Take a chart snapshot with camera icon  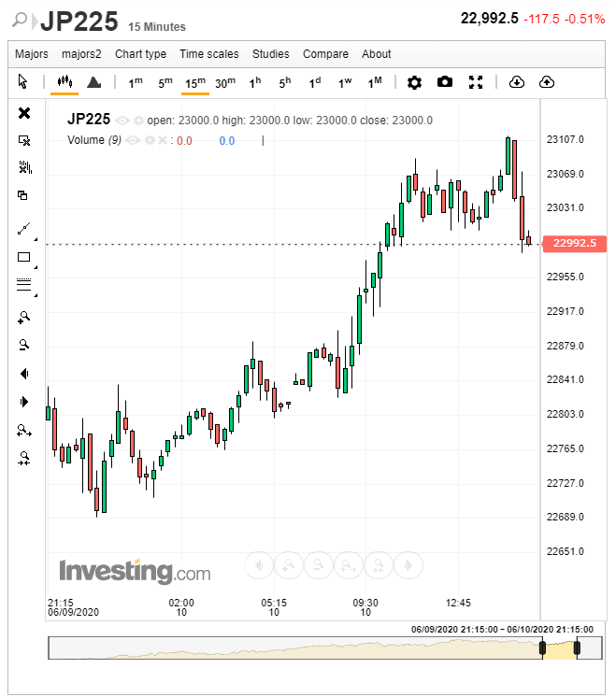pyautogui.click(x=445, y=82)
